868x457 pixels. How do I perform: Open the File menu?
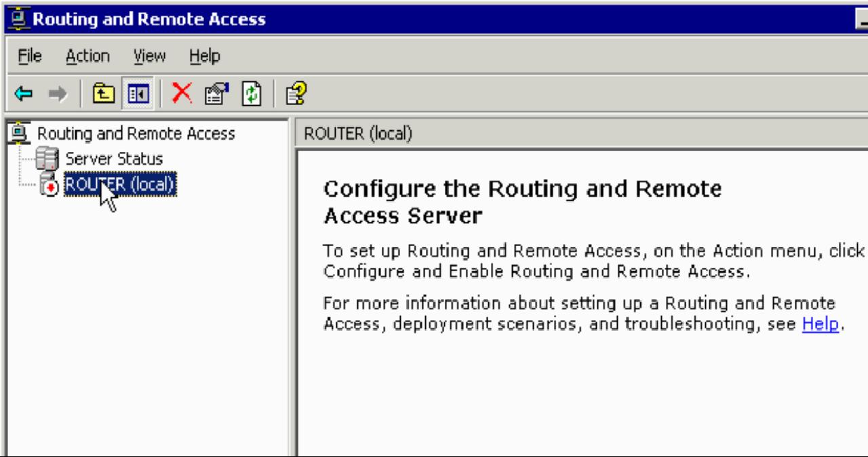(x=28, y=56)
